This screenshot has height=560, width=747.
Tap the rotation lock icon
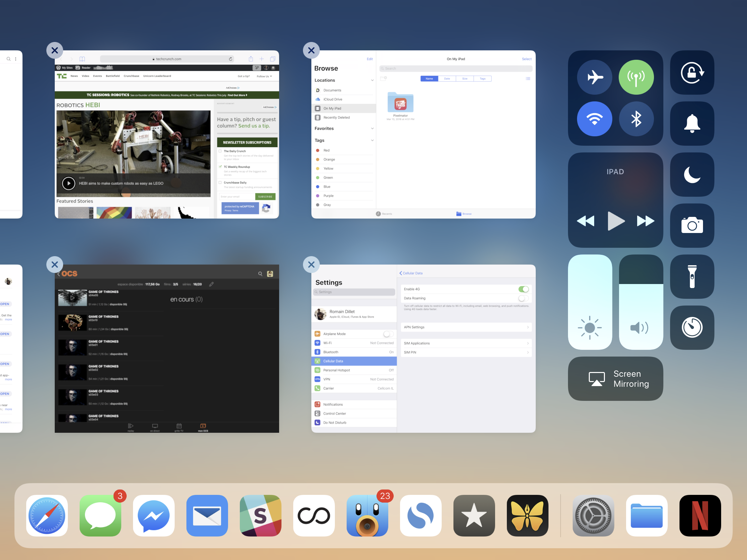click(x=692, y=73)
